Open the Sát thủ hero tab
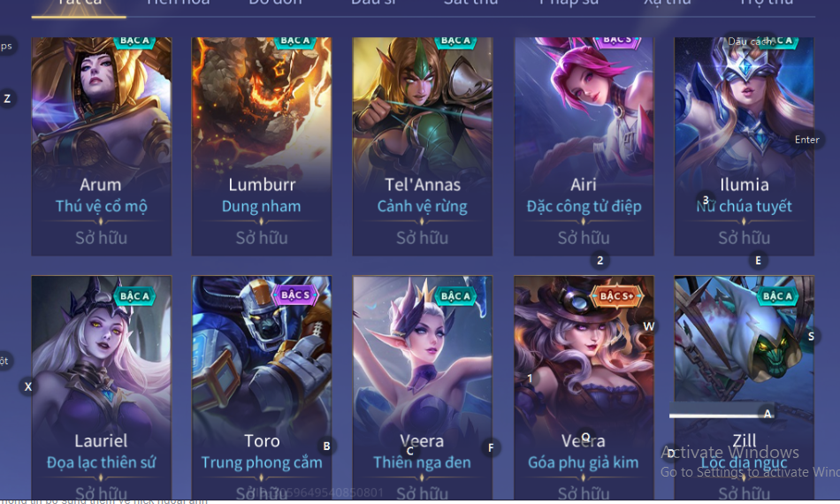 [470, 4]
